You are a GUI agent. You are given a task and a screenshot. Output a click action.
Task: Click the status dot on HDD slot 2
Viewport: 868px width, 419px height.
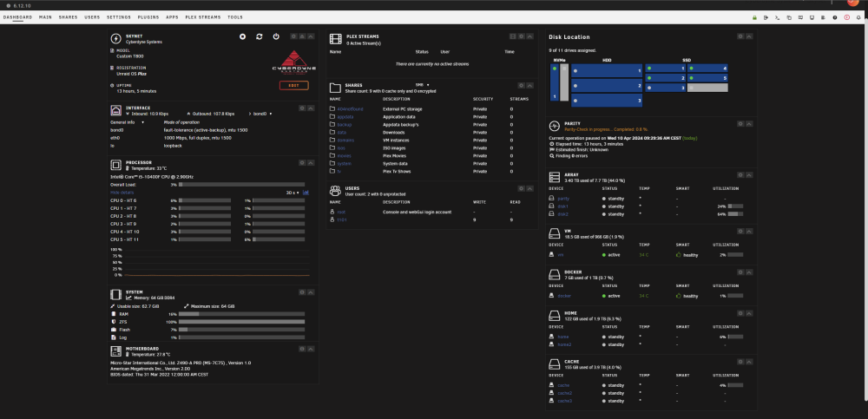pos(575,86)
